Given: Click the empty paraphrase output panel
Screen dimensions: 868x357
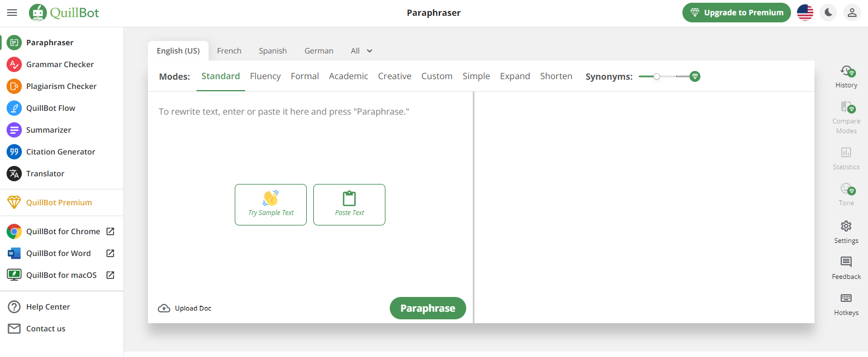Looking at the screenshot, I should pyautogui.click(x=644, y=207).
